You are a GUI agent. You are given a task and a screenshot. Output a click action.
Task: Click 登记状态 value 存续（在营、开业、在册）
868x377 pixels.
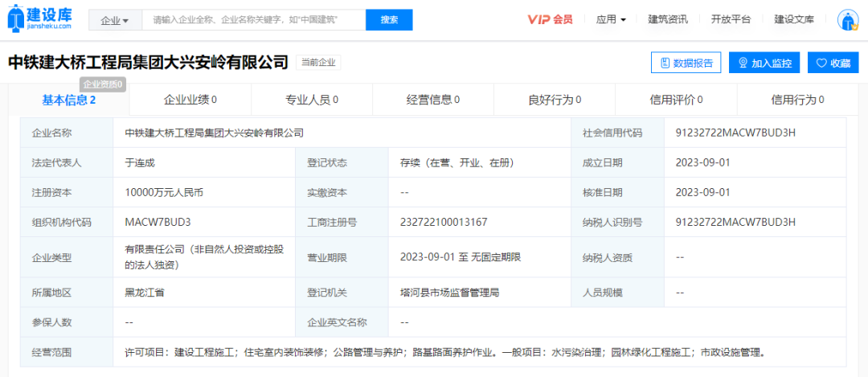pos(457,162)
